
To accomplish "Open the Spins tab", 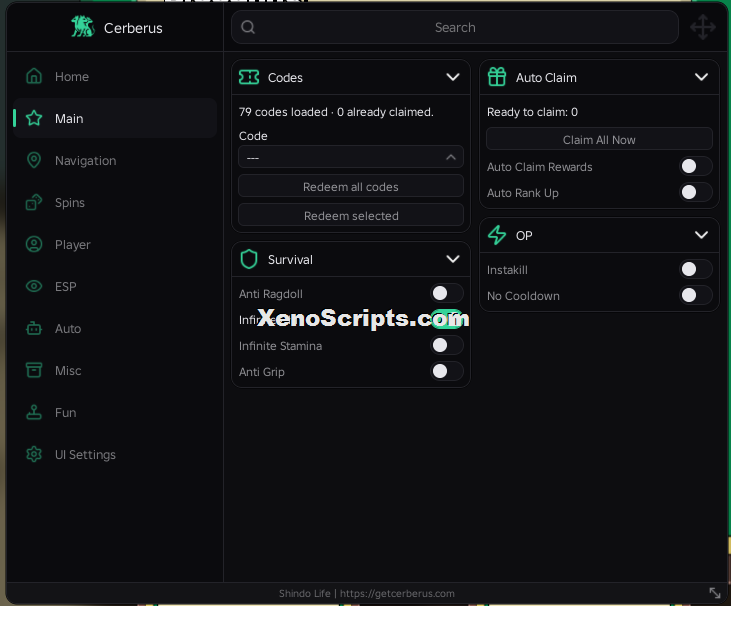I will [x=115, y=202].
